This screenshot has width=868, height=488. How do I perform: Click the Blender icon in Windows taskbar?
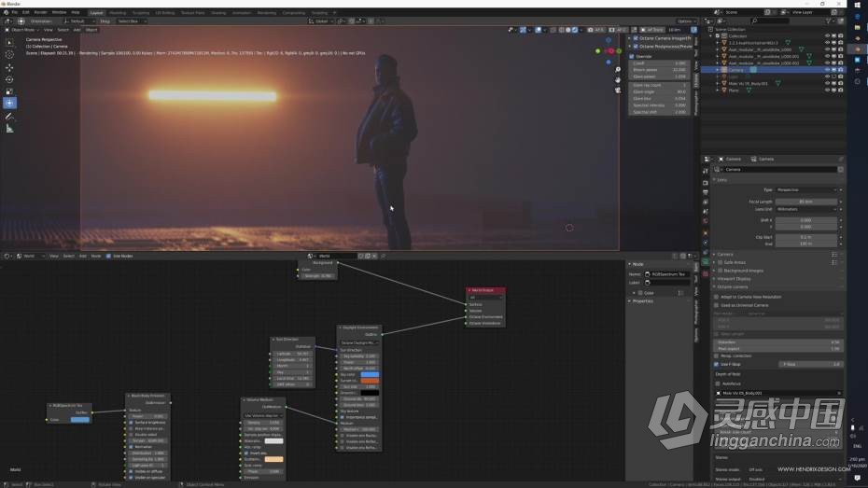click(858, 49)
